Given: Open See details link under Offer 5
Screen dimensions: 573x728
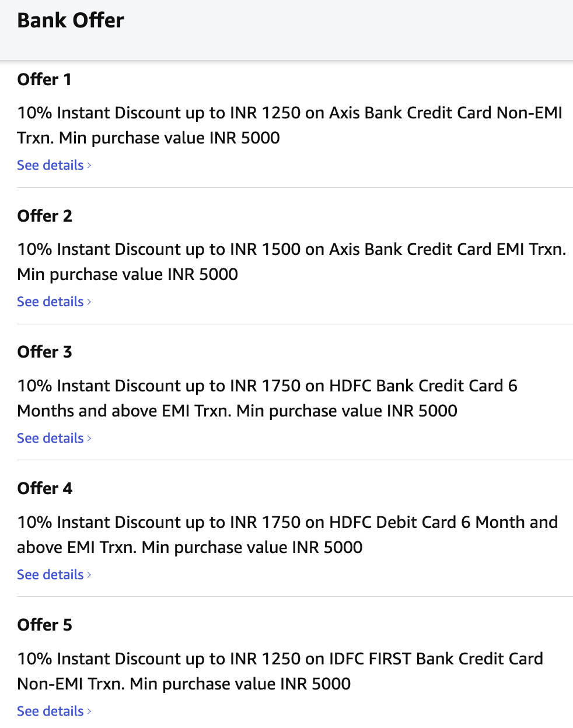Looking at the screenshot, I should [x=50, y=711].
